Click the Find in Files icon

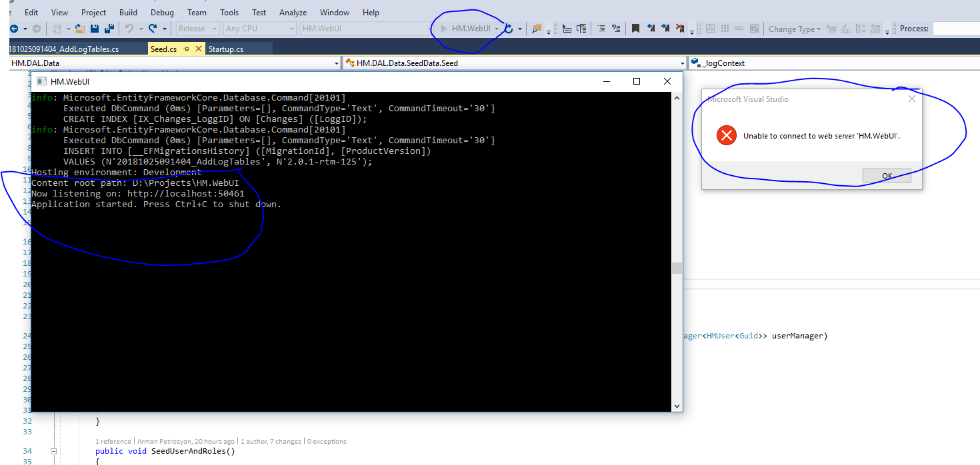click(537, 29)
